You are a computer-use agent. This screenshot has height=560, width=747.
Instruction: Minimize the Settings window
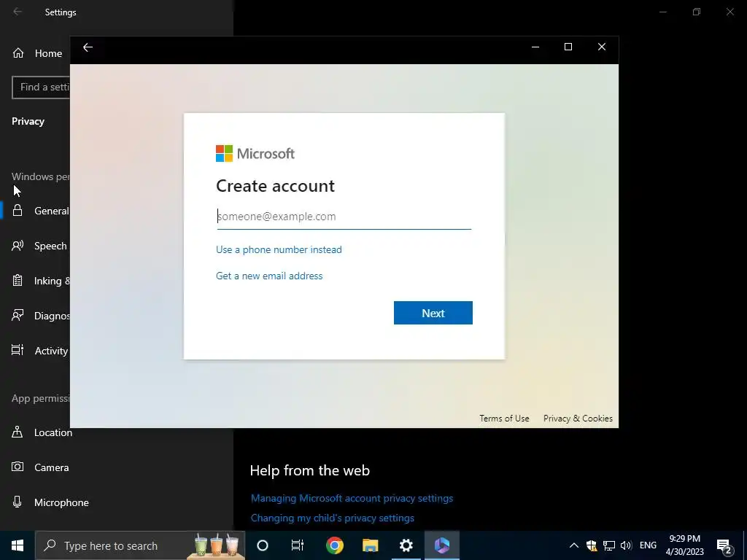tap(662, 12)
